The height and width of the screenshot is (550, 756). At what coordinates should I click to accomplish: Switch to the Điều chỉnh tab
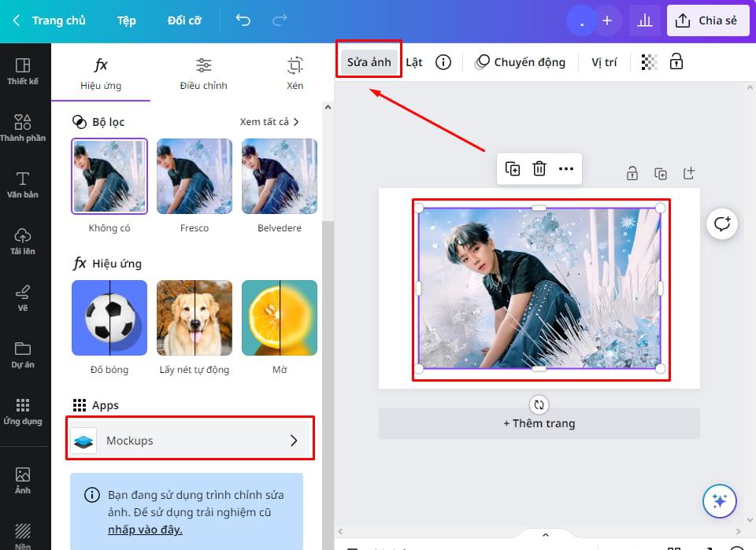click(x=203, y=73)
